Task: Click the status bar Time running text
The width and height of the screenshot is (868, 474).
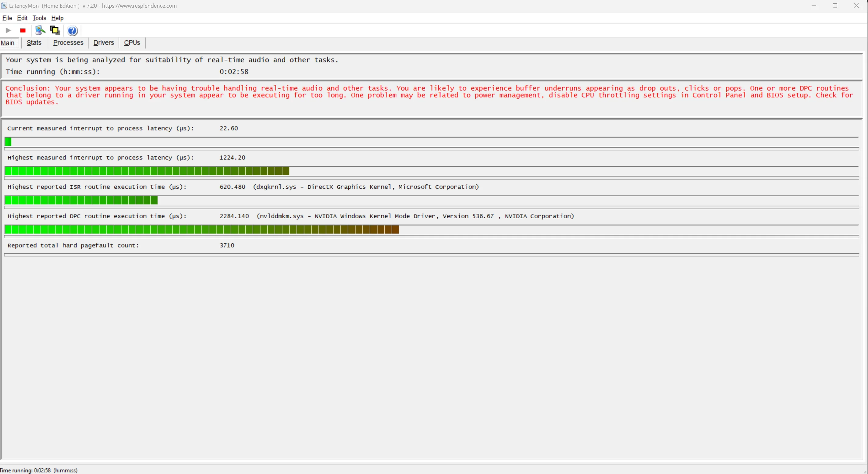Action: click(39, 470)
